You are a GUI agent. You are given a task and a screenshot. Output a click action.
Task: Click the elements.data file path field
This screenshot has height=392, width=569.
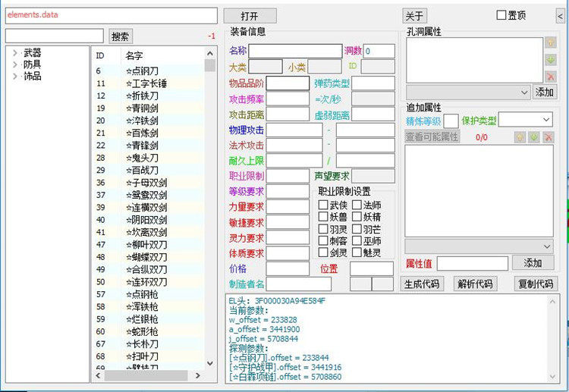coord(111,16)
